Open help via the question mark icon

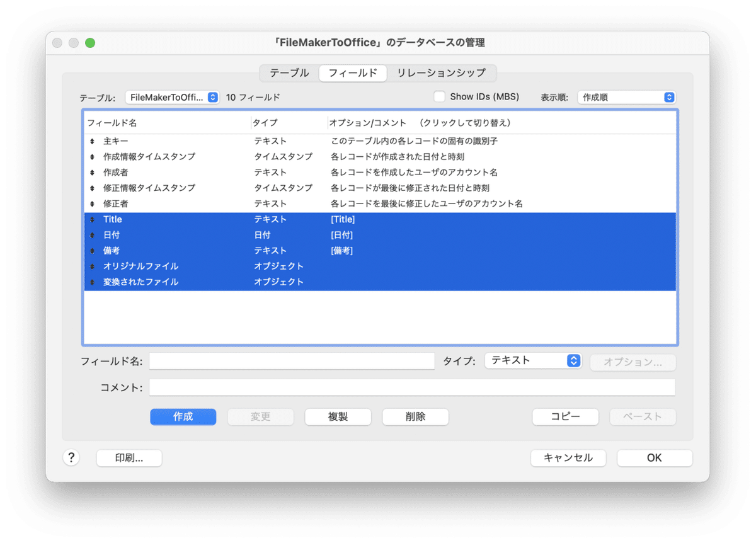point(71,457)
